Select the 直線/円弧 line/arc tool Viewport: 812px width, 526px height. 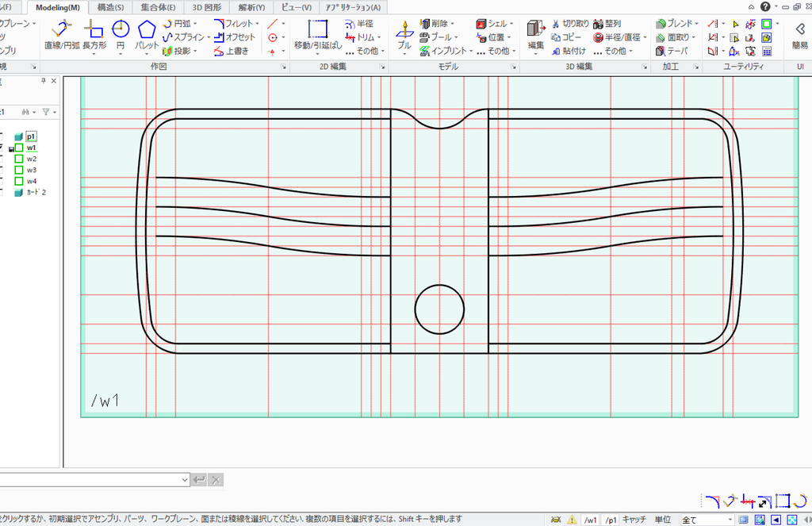point(62,35)
